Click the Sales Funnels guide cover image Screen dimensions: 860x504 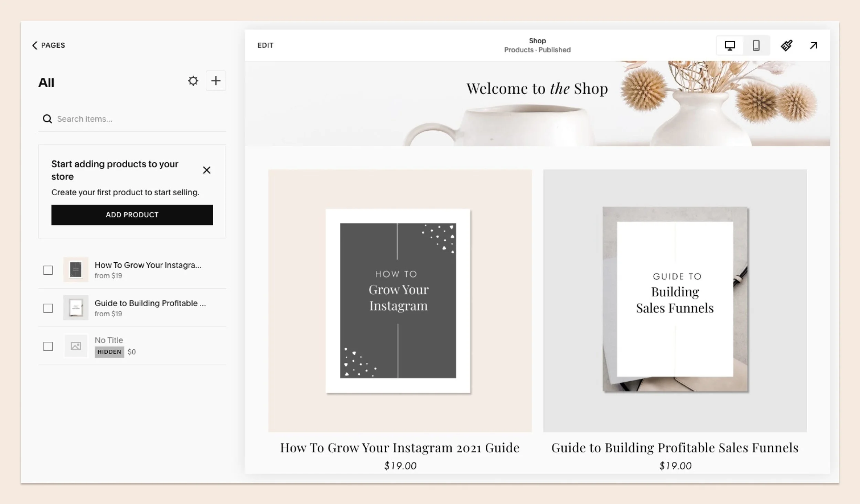pyautogui.click(x=675, y=299)
